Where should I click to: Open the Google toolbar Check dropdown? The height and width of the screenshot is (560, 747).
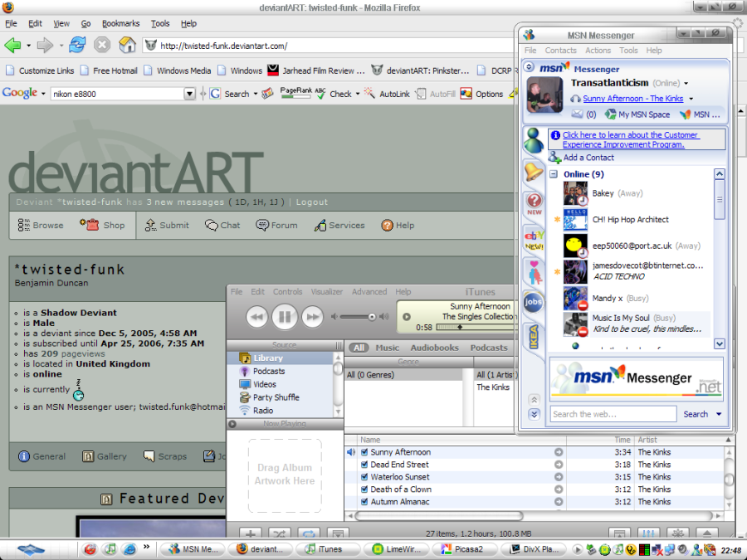(357, 94)
